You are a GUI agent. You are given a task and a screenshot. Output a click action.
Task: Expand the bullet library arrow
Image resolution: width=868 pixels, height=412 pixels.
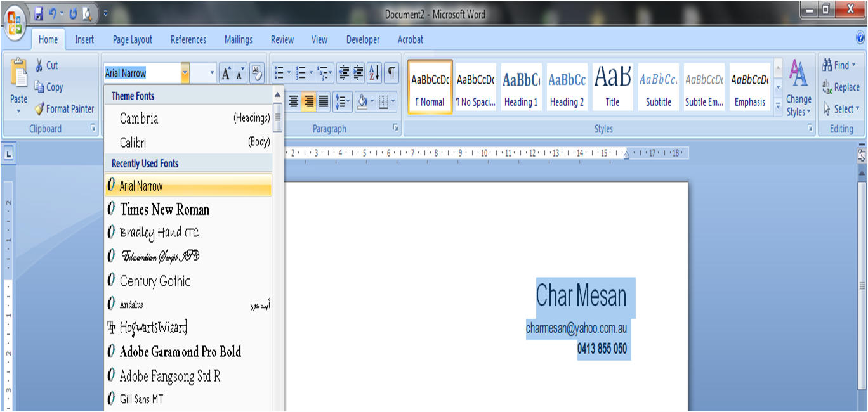coord(289,74)
